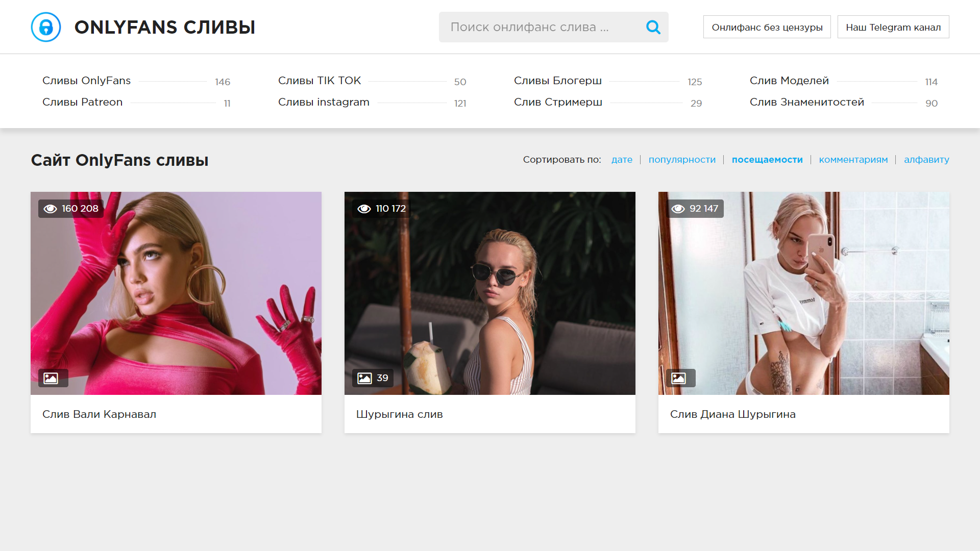Open Сливы instagram category
Viewport: 980px width, 551px height.
coord(324,102)
